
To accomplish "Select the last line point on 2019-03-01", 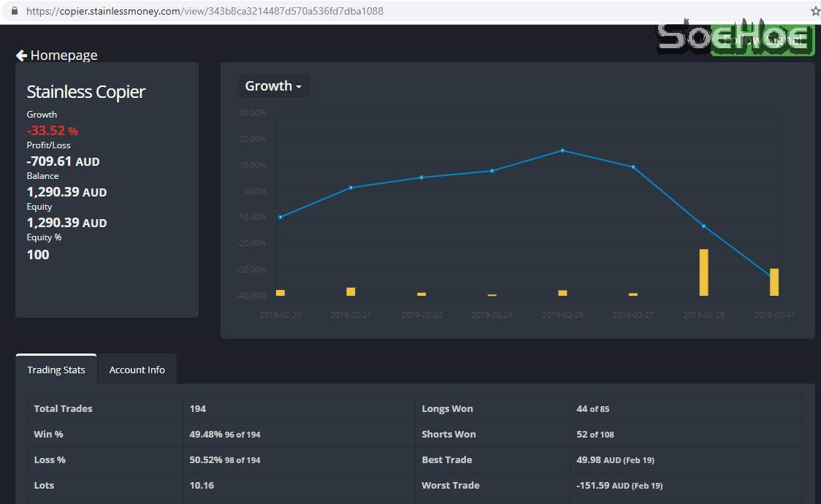I will (x=774, y=277).
